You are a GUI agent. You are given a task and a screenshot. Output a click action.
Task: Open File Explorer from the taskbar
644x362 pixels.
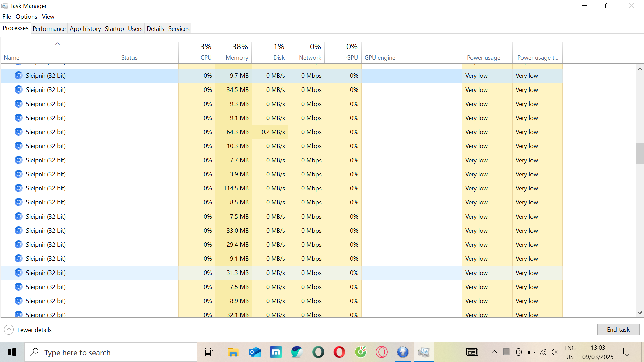(x=233, y=352)
